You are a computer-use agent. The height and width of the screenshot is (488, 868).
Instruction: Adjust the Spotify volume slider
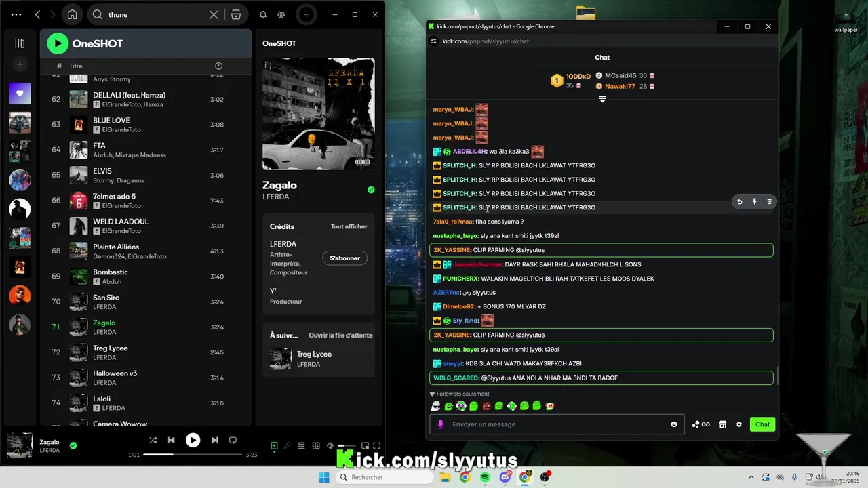[x=346, y=445]
